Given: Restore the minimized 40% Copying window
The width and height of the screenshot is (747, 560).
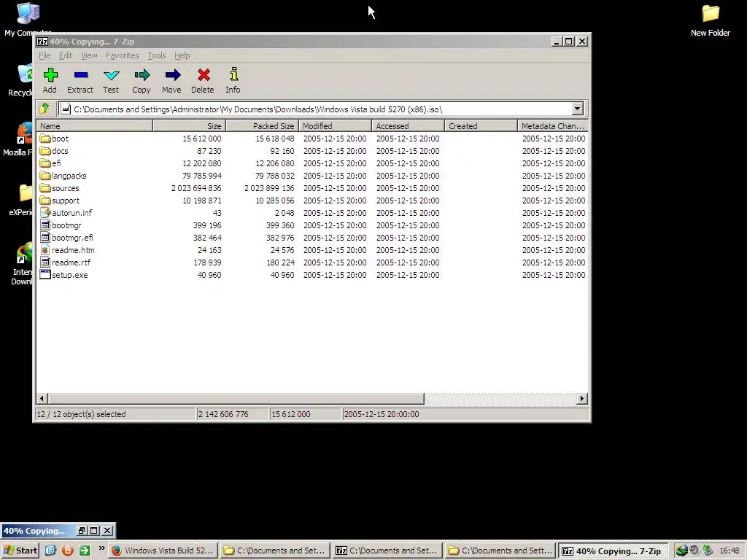Looking at the screenshot, I should click(x=82, y=531).
